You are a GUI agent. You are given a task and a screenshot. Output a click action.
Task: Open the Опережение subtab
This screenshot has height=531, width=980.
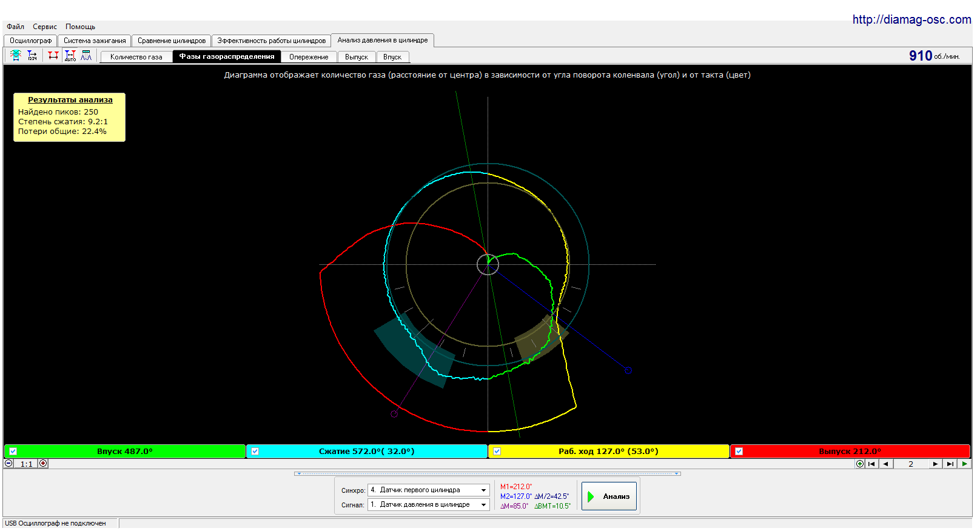309,57
